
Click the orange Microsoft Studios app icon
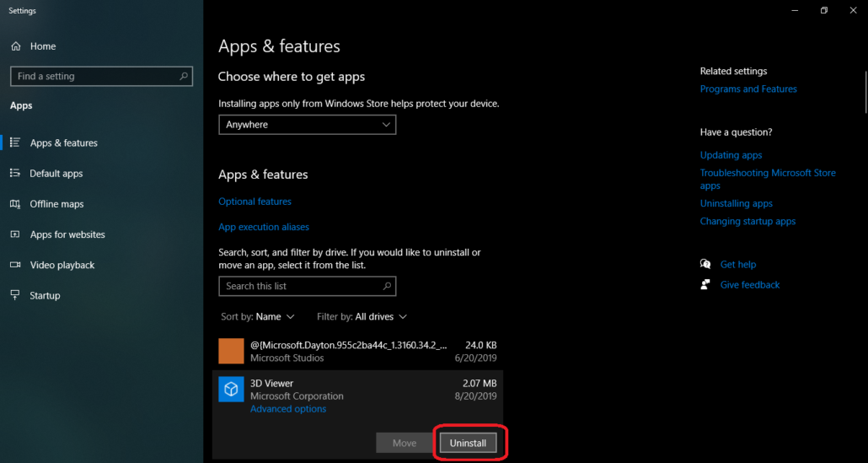pyautogui.click(x=231, y=351)
